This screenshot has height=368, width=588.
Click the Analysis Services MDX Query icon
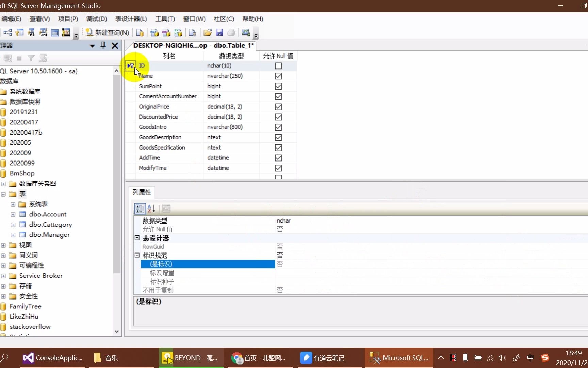tap(154, 32)
